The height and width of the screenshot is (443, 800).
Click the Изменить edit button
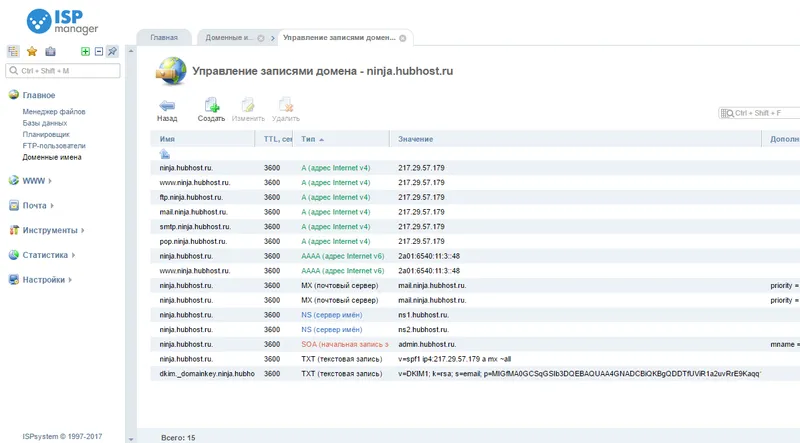248,110
